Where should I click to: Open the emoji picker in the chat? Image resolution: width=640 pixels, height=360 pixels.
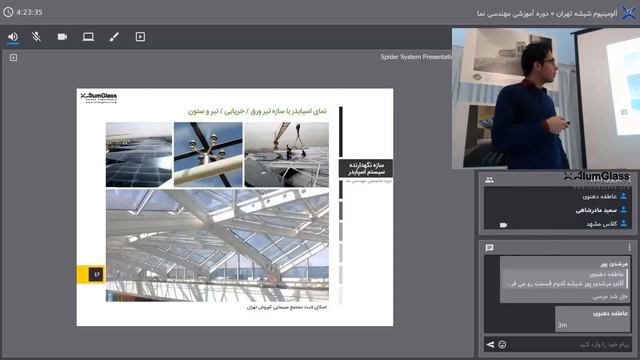pos(502,345)
